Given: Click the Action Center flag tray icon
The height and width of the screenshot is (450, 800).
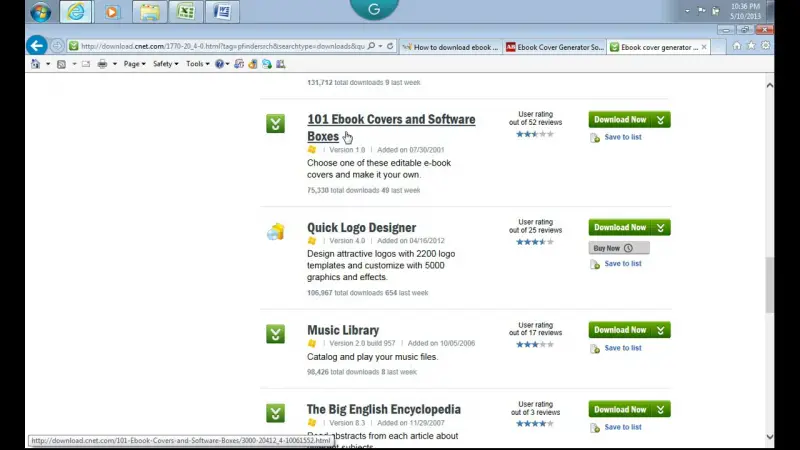Looking at the screenshot, I should (x=702, y=10).
